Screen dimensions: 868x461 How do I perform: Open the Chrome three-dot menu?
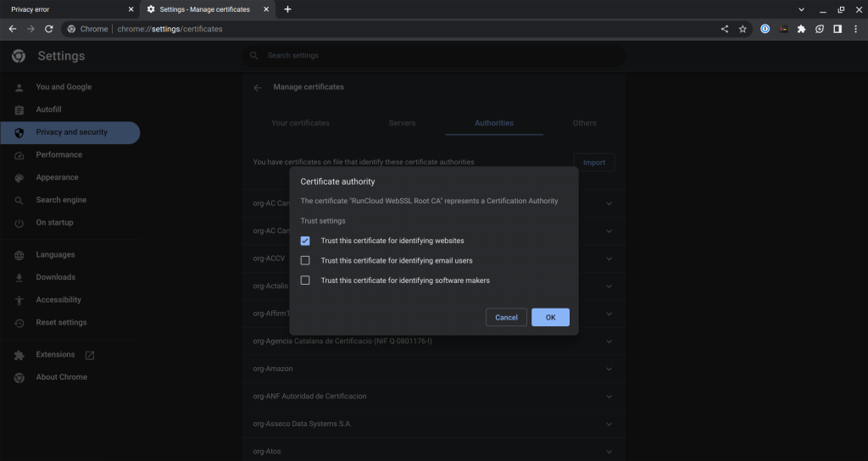tap(856, 29)
